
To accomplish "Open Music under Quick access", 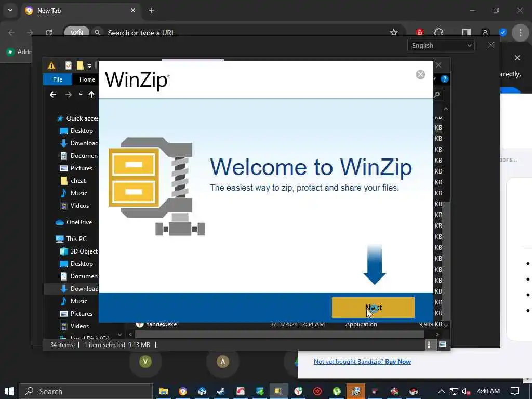I will pyautogui.click(x=74, y=193).
